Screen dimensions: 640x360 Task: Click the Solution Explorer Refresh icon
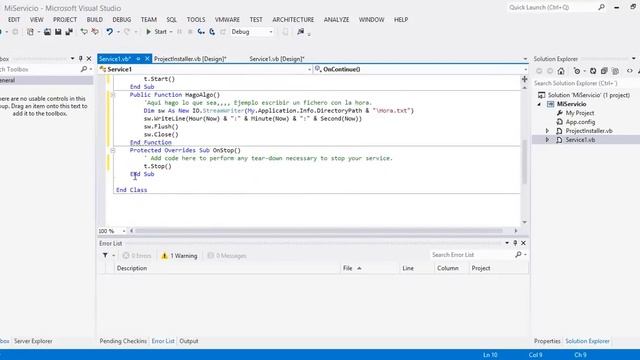593,71
